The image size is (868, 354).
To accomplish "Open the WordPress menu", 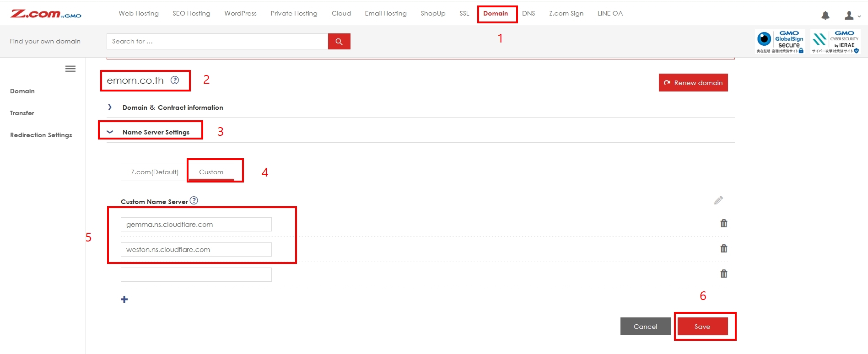I will click(240, 13).
